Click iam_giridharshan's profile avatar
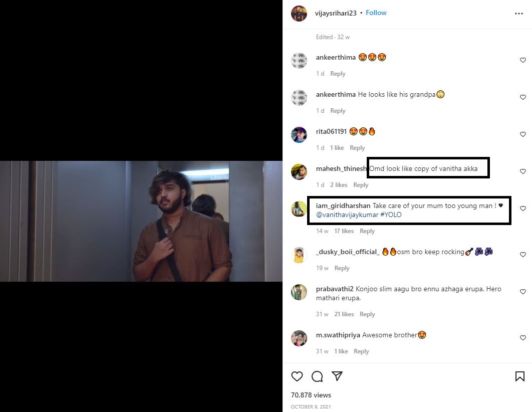532x412 pixels. click(299, 209)
